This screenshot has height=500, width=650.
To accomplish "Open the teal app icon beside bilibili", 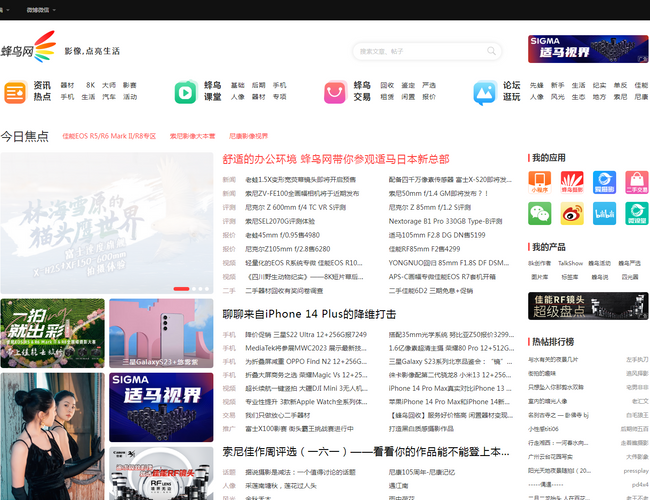I will tap(637, 214).
